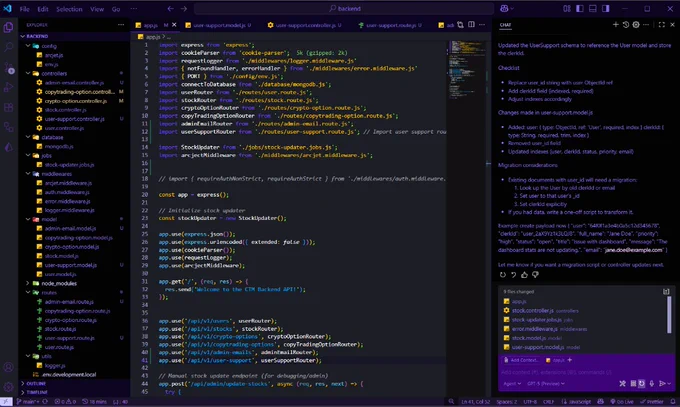Switch to the user-support.model.js tab
Viewport: 680px width, 407px height.
219,25
